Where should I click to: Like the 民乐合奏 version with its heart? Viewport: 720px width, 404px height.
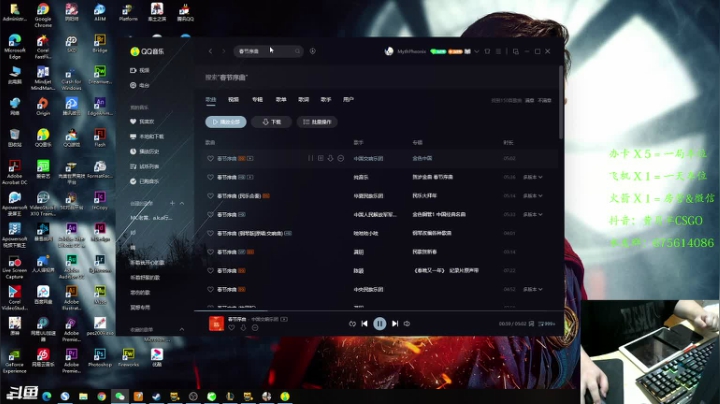coord(210,196)
